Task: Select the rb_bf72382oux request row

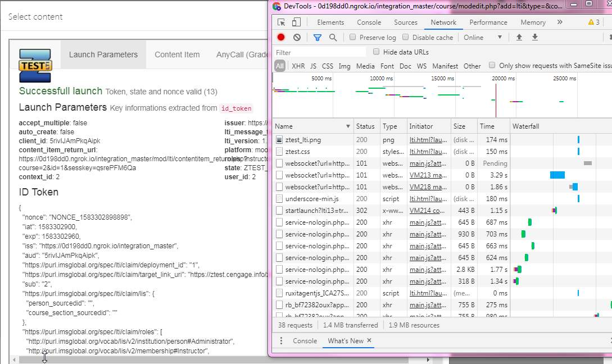Action: [x=442, y=304]
